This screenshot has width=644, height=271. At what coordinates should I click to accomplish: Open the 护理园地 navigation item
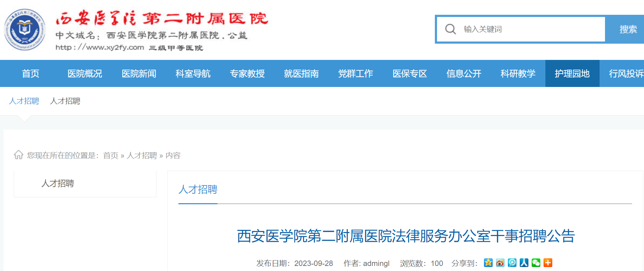[572, 74]
